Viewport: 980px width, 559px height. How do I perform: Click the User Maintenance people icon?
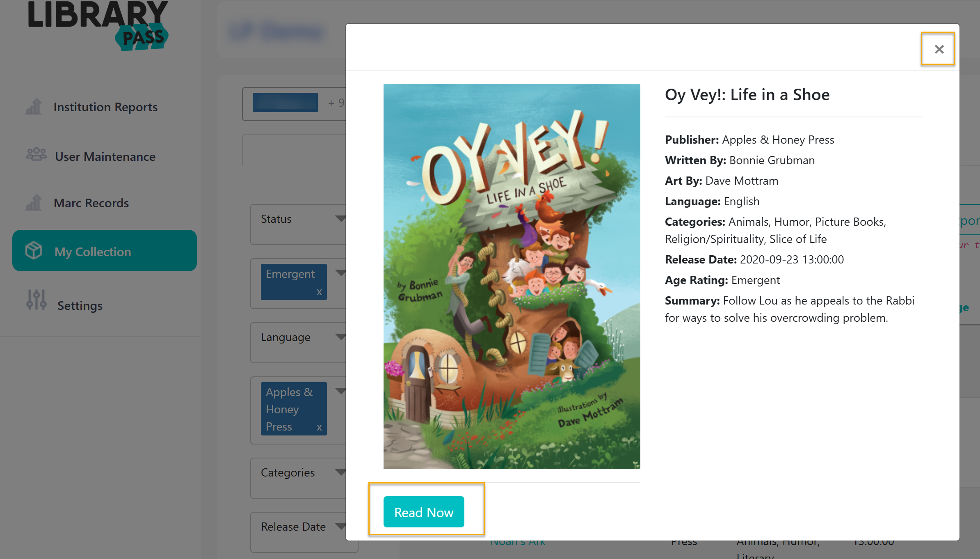coord(36,154)
